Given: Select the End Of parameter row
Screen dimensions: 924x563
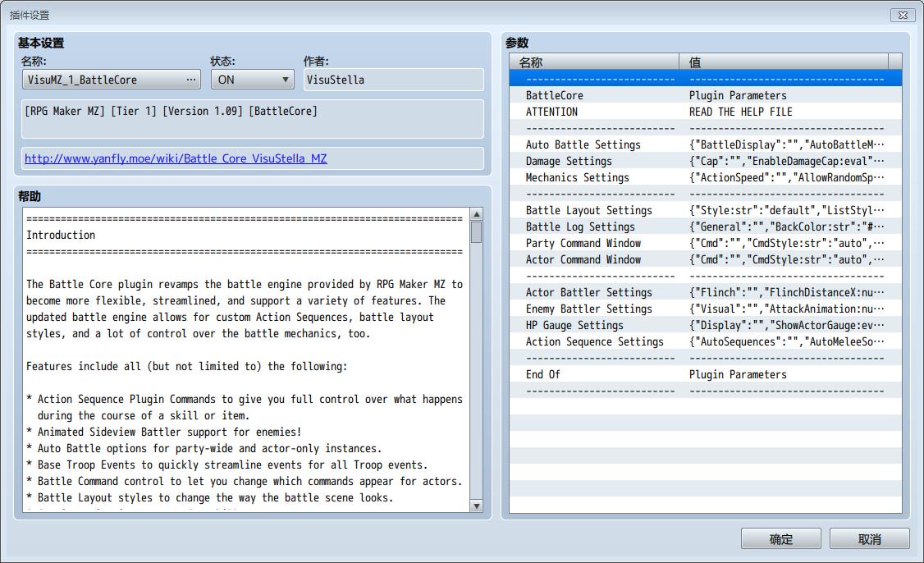Looking at the screenshot, I should point(706,374).
